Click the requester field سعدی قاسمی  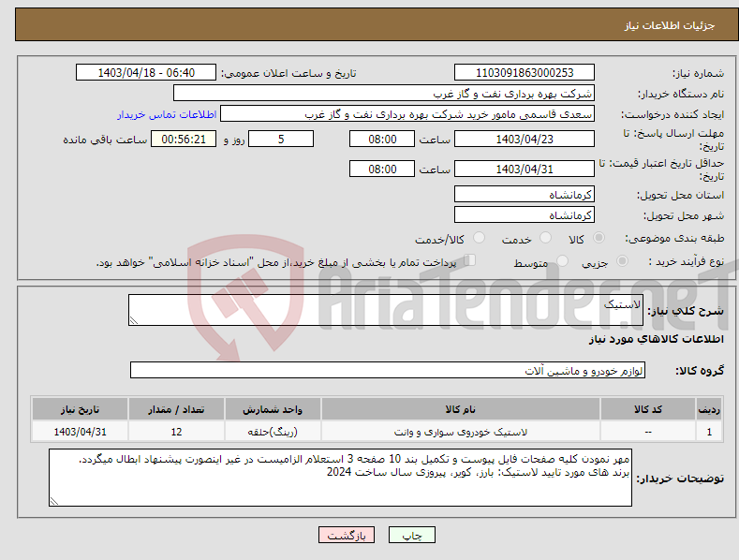(407, 114)
